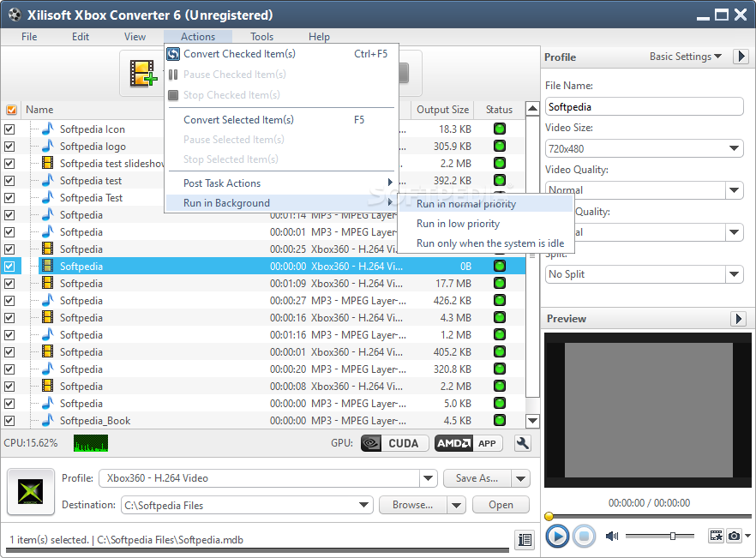Stop the preview playback
Viewport: 756px width, 558px height.
click(x=584, y=536)
